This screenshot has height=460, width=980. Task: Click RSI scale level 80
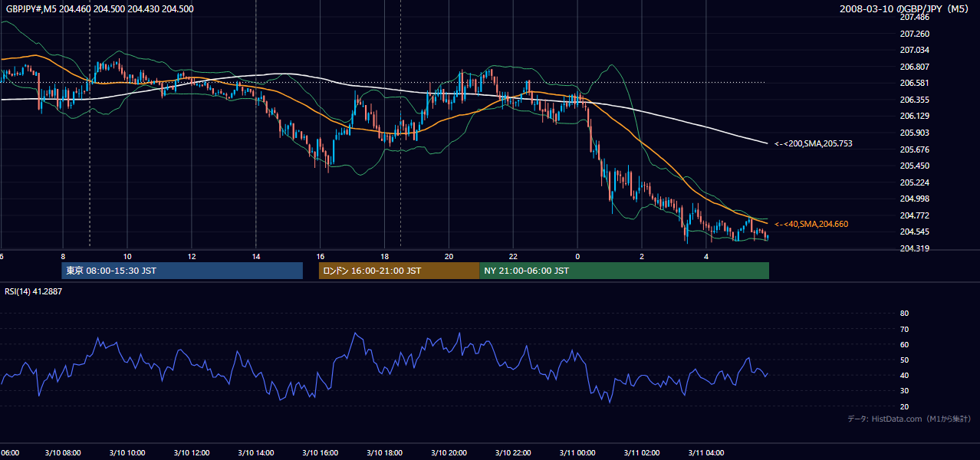(x=904, y=314)
